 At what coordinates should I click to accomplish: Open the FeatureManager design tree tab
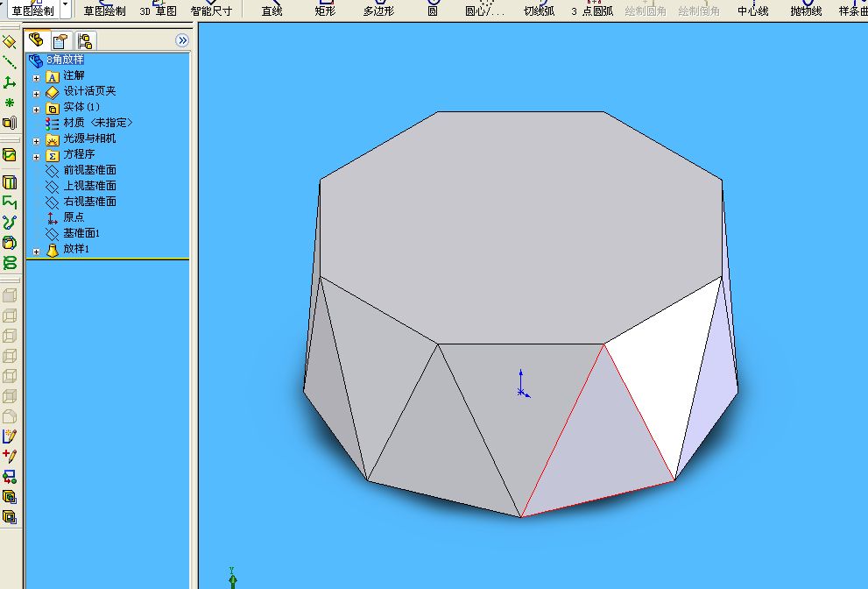tap(37, 40)
